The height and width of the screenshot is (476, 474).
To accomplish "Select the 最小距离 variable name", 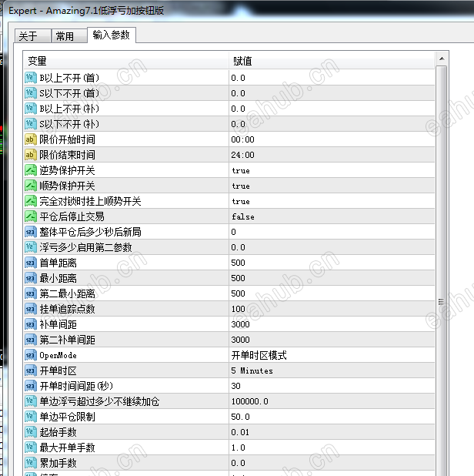I will [x=58, y=278].
